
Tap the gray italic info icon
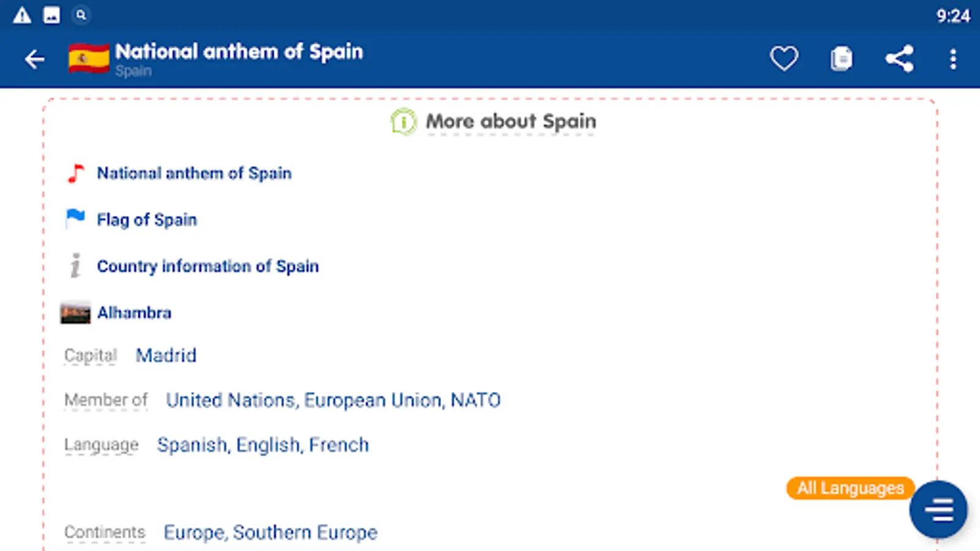pos(75,266)
